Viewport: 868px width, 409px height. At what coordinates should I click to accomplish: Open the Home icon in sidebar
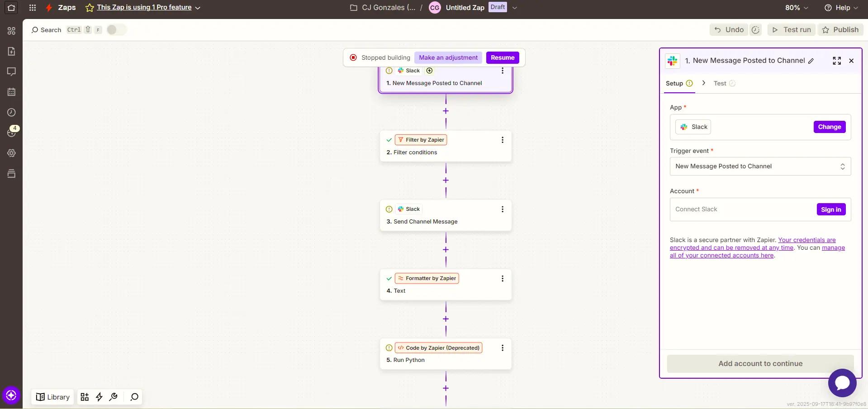click(x=10, y=8)
